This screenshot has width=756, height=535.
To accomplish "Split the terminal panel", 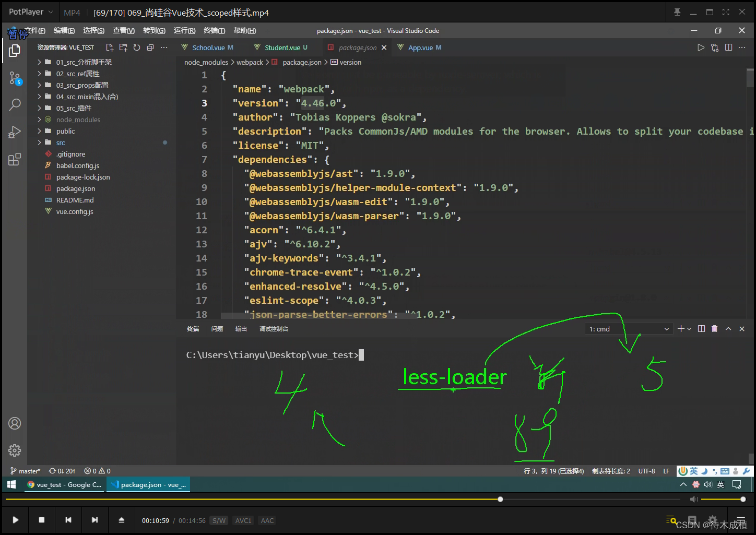I will pyautogui.click(x=701, y=329).
